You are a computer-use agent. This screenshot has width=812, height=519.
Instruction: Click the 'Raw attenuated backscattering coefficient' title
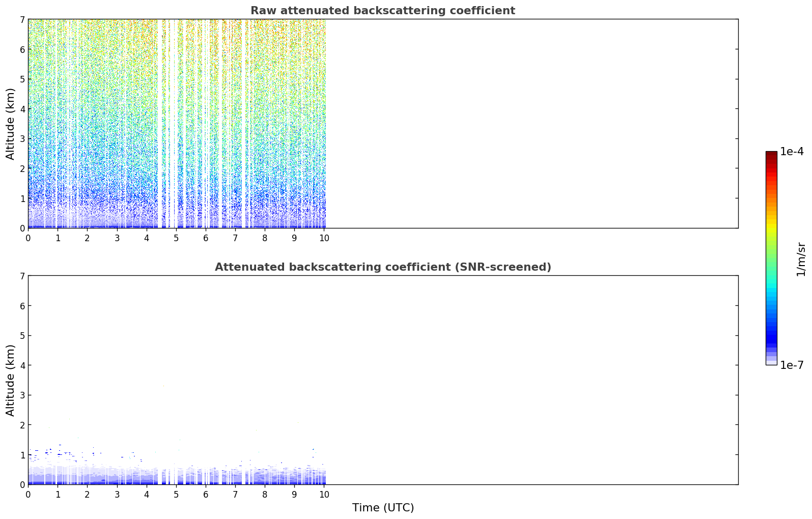[x=383, y=11]
